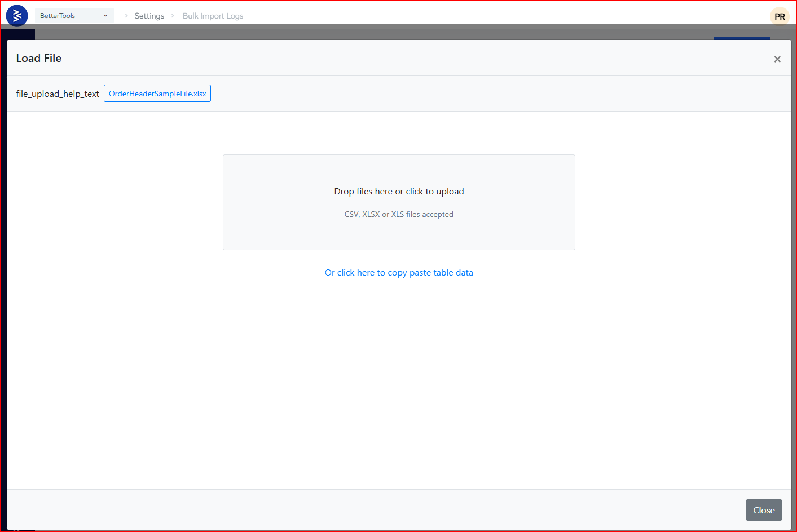Click the dark sidebar strip behind dialog
The width and height of the screenshot is (797, 532).
21,34
